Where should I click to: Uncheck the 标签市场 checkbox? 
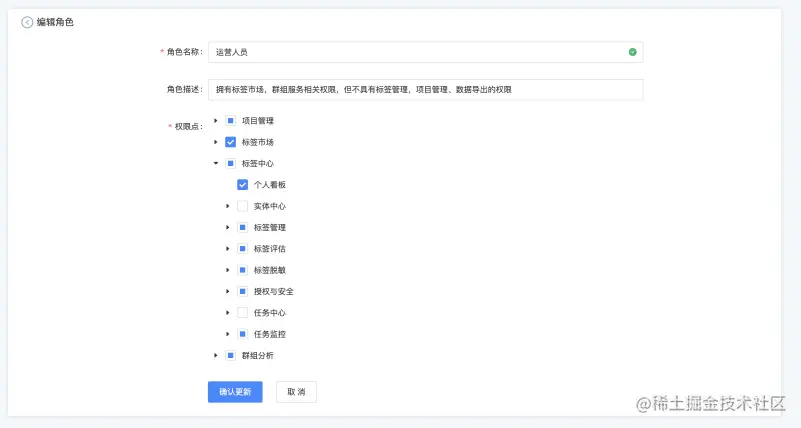coord(230,142)
